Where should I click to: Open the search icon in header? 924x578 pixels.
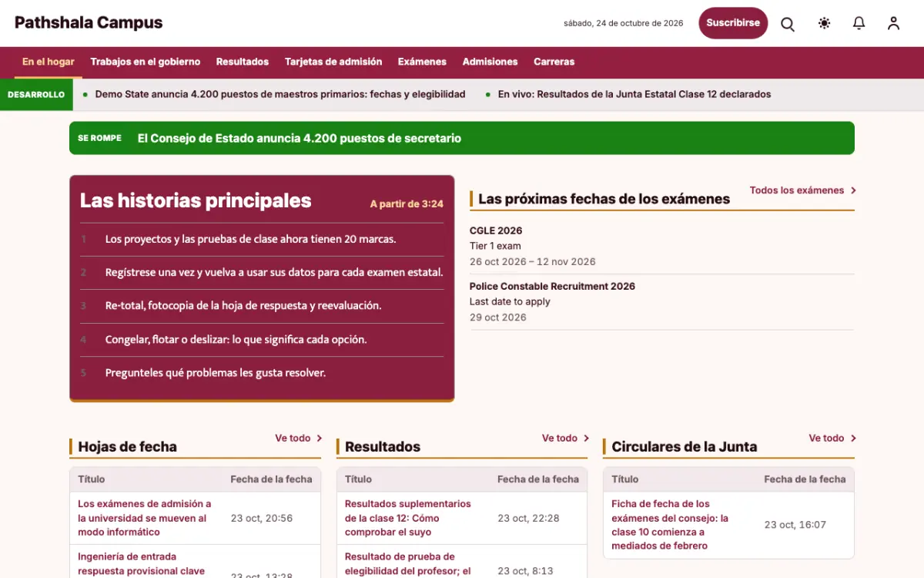pyautogui.click(x=788, y=23)
